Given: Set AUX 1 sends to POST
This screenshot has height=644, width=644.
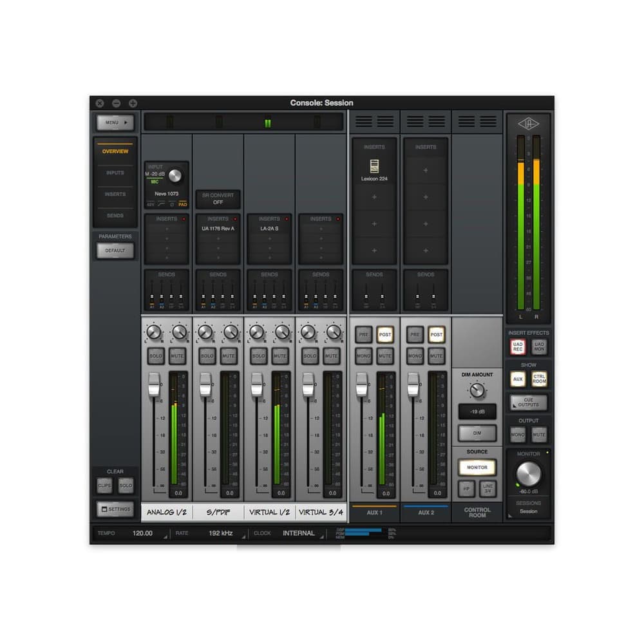Looking at the screenshot, I should 385,335.
